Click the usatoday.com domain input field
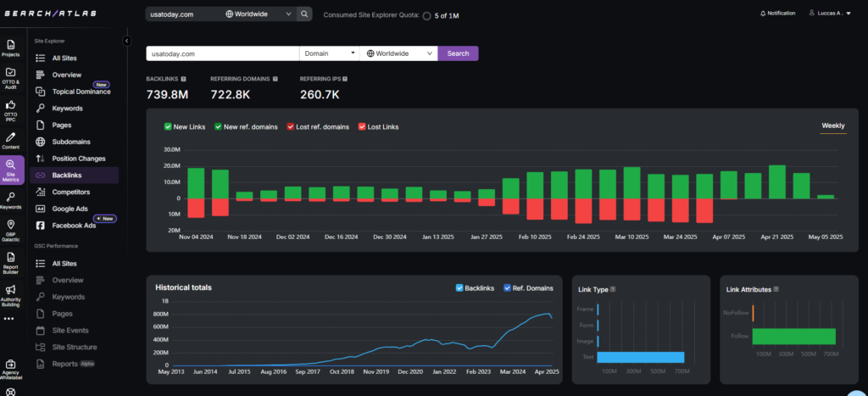The height and width of the screenshot is (396, 868). (223, 53)
